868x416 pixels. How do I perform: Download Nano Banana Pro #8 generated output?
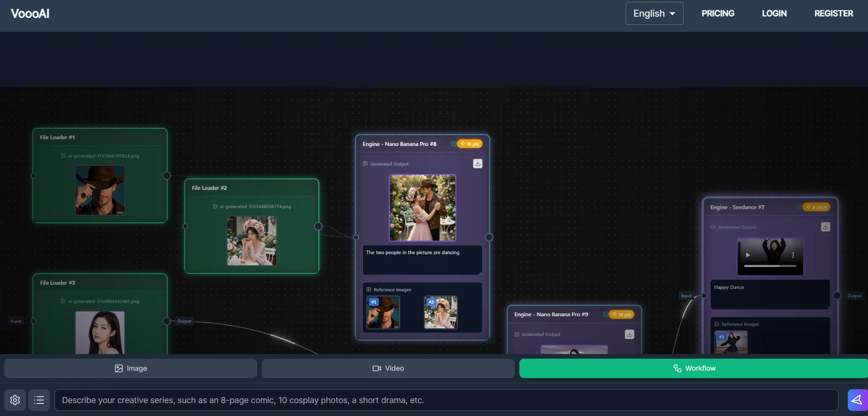pos(478,164)
